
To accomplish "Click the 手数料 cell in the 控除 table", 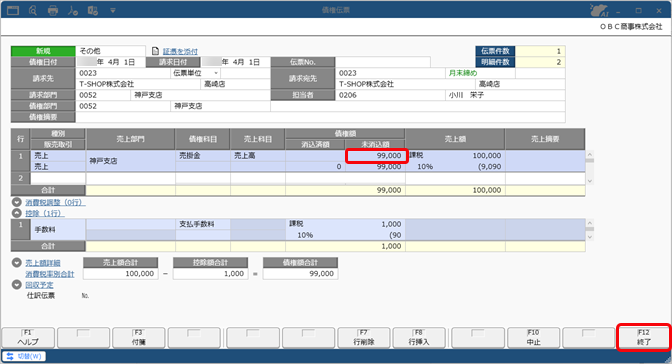I will 58,229.
